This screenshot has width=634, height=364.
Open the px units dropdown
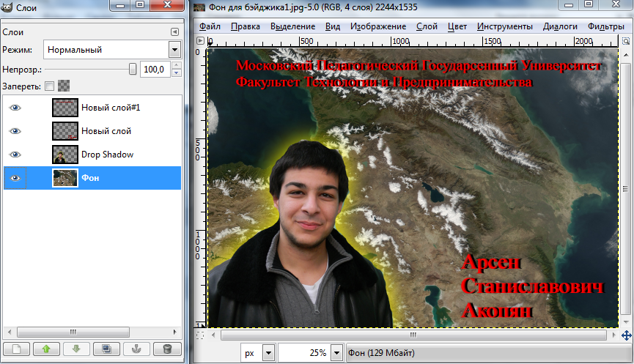268,353
